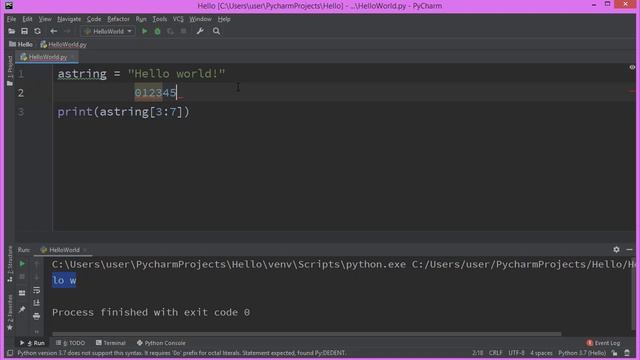Viewport: 640px width, 360px height.
Task: Click line number 1 in the gutter
Action: (21, 74)
